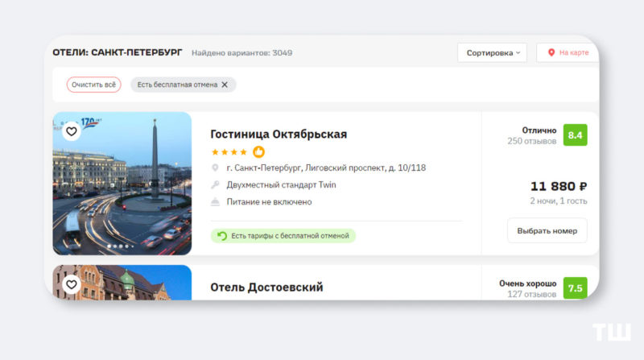Image resolution: width=644 pixels, height=360 pixels.
Task: Open the 250 отзывов reviews link
Action: tap(531, 142)
